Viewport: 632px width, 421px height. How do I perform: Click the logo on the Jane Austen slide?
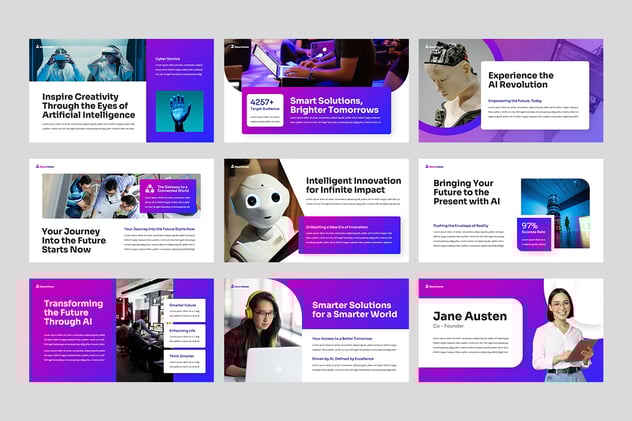[427, 285]
